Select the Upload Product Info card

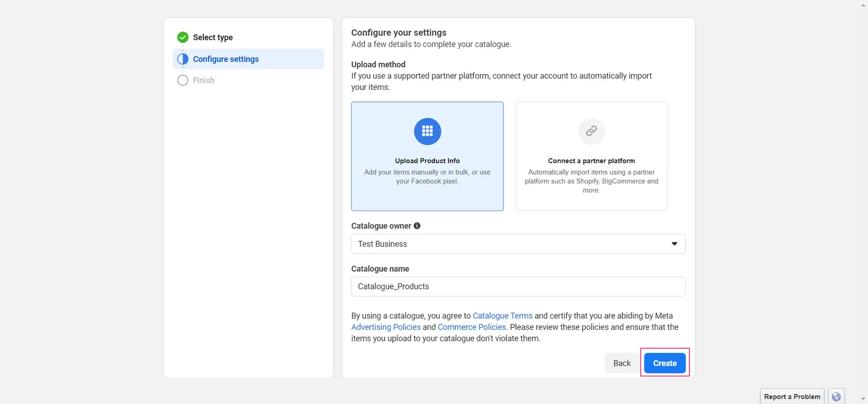[427, 156]
